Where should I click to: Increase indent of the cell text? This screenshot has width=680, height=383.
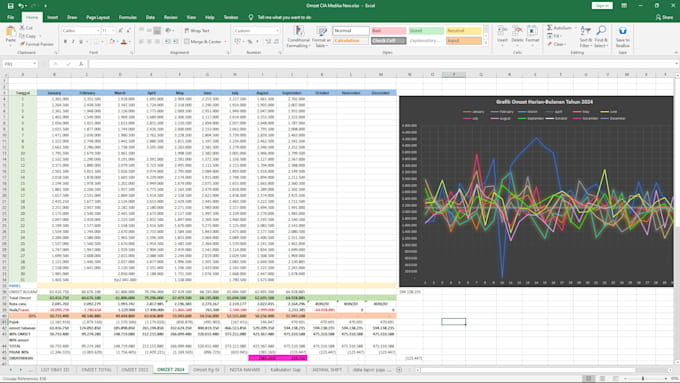click(x=175, y=42)
